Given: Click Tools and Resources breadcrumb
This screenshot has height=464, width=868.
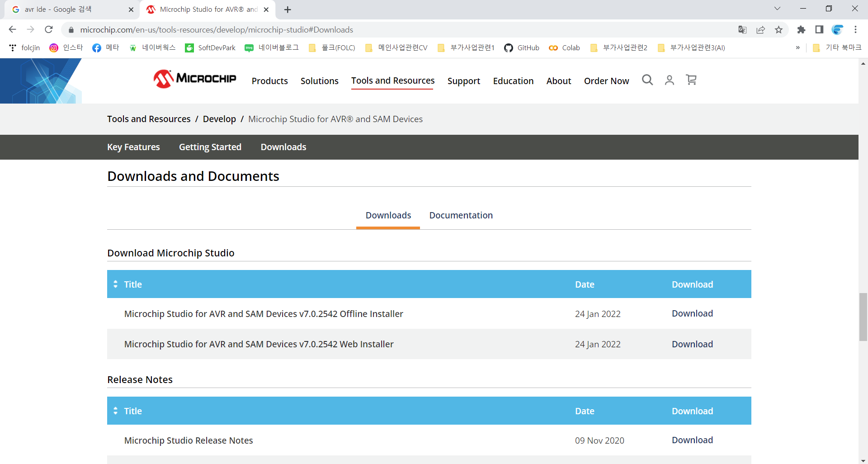Looking at the screenshot, I should pos(149,119).
